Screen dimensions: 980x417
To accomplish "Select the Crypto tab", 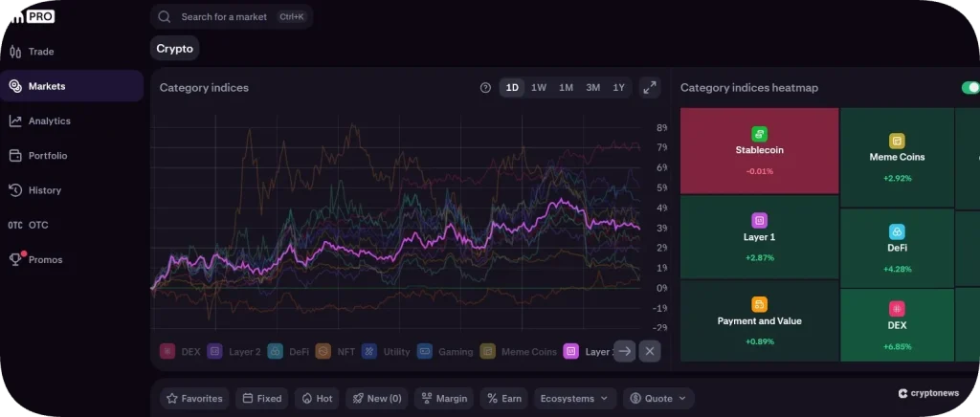I will pos(174,49).
